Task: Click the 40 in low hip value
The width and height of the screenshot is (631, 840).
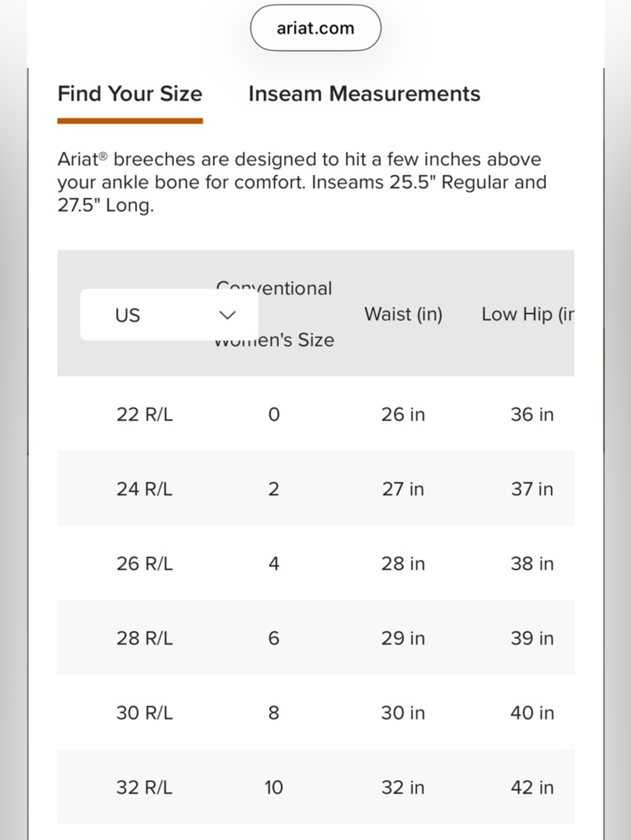Action: coord(532,713)
